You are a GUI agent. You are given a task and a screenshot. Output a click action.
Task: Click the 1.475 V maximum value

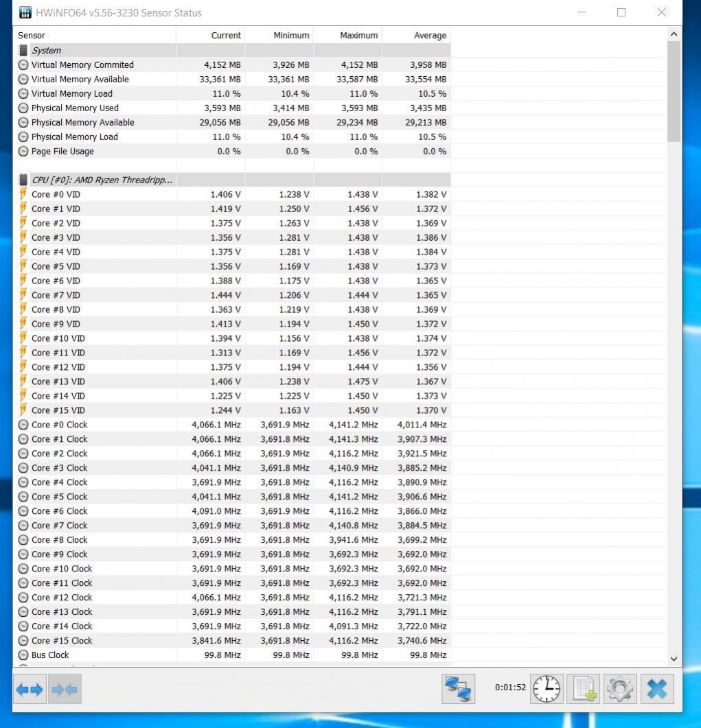(363, 381)
